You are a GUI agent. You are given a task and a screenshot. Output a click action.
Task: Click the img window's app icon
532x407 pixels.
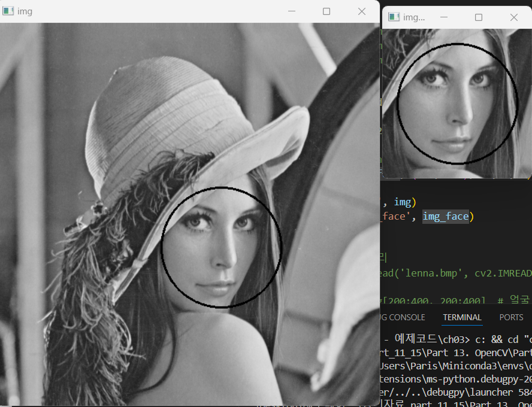[x=8, y=11]
